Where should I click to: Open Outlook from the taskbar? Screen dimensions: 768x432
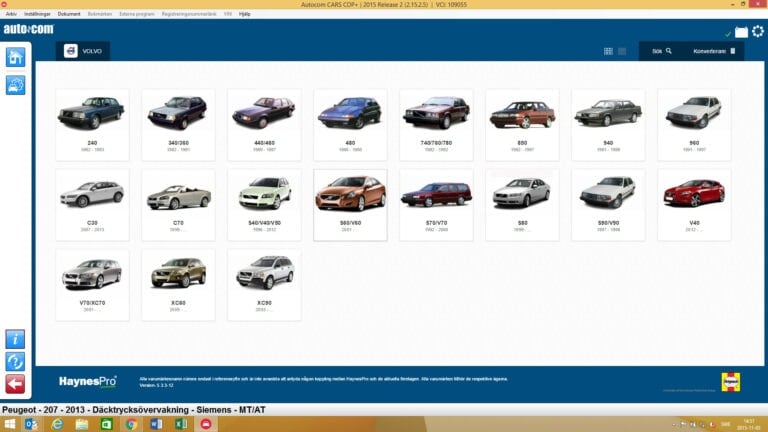31,424
